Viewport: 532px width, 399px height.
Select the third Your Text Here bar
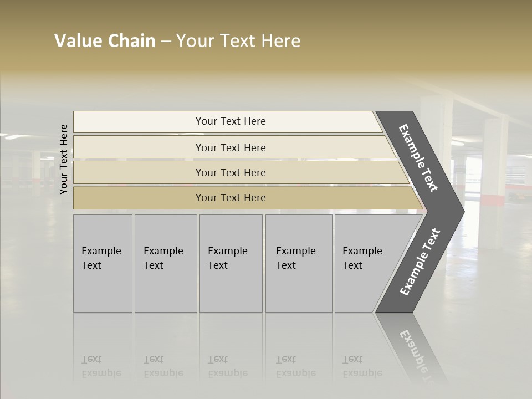point(242,172)
